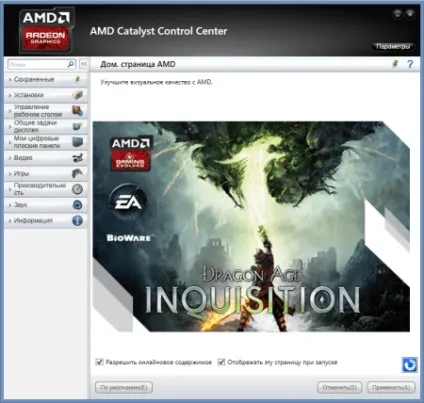This screenshot has width=424, height=403.
Task: Click the Производительность gauge icon
Action: 78,189
